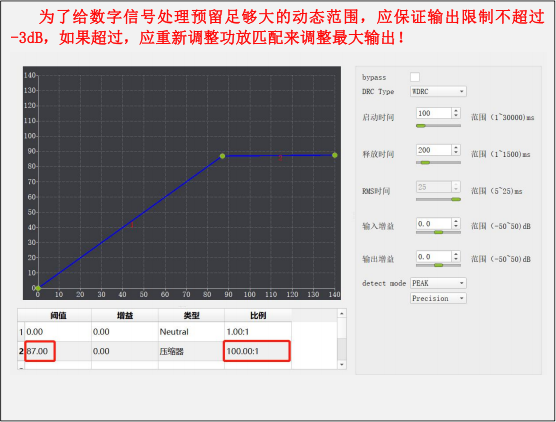Click the 增益 column header

pos(125,315)
